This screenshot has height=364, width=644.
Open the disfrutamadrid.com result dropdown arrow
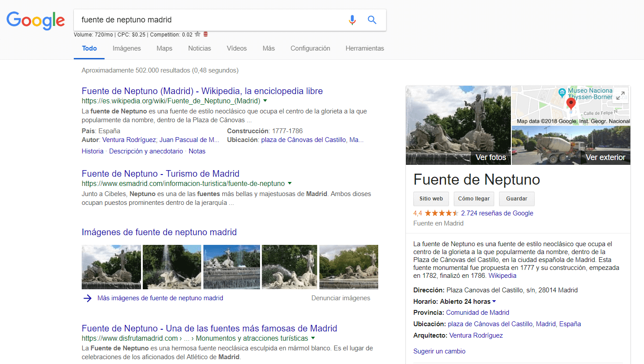tap(313, 338)
